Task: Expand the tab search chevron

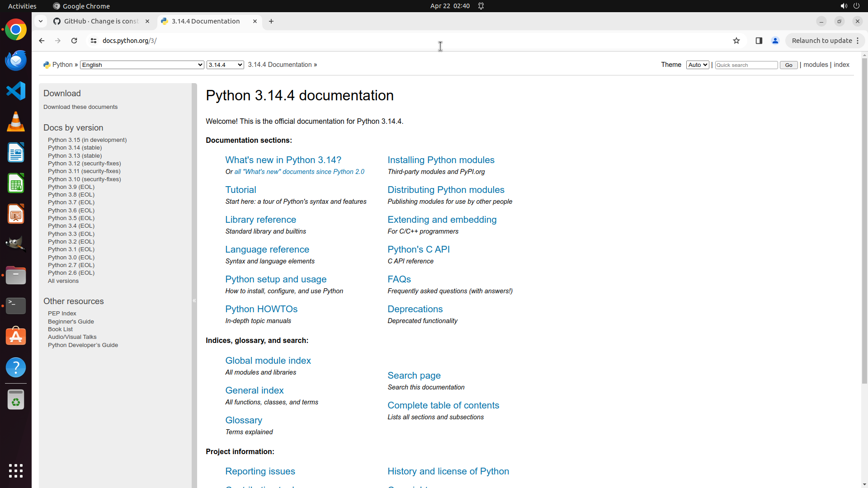Action: pyautogui.click(x=41, y=21)
